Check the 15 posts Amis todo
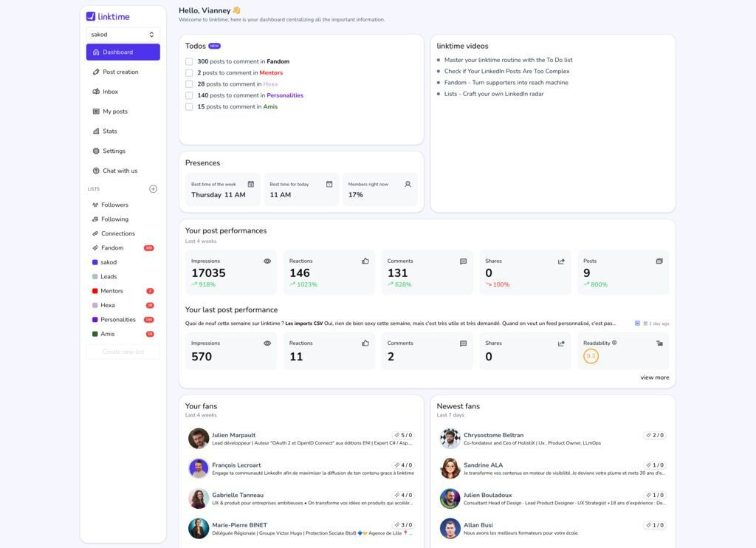The height and width of the screenshot is (548, 756). click(x=189, y=106)
